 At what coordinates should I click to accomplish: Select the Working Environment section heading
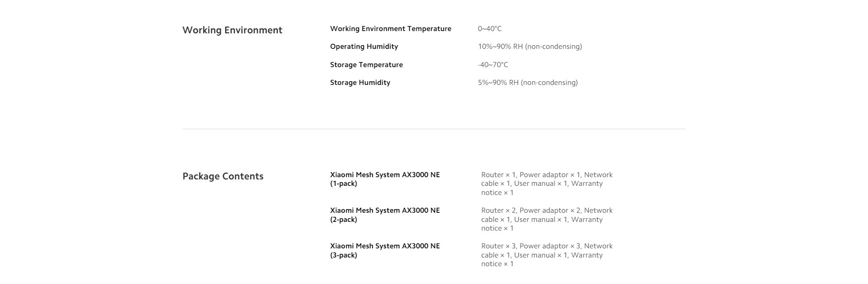click(x=232, y=30)
